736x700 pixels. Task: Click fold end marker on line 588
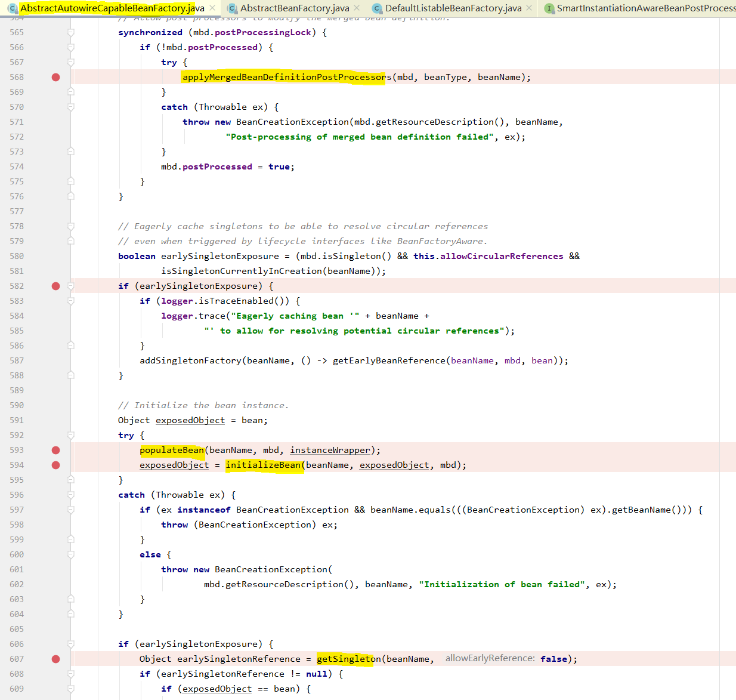tap(71, 375)
